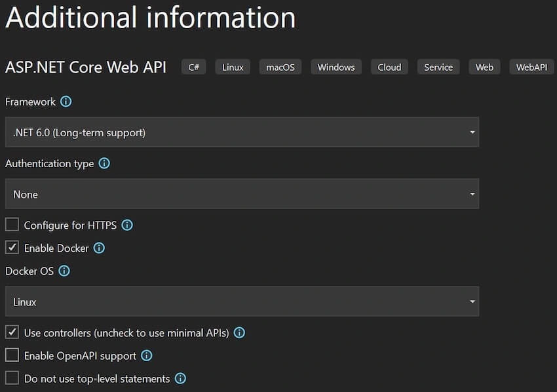
Task: Check Enable OpenAPI support
Action: [x=12, y=355]
